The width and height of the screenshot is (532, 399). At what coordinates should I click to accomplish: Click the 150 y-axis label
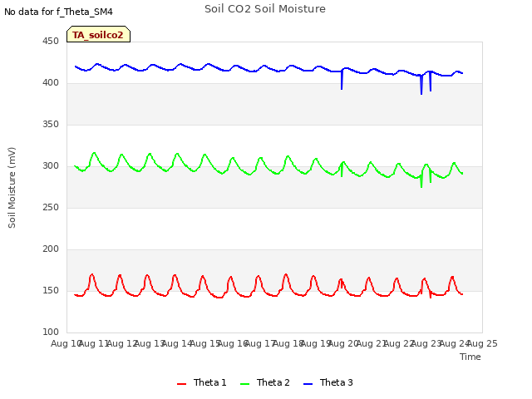coord(51,291)
